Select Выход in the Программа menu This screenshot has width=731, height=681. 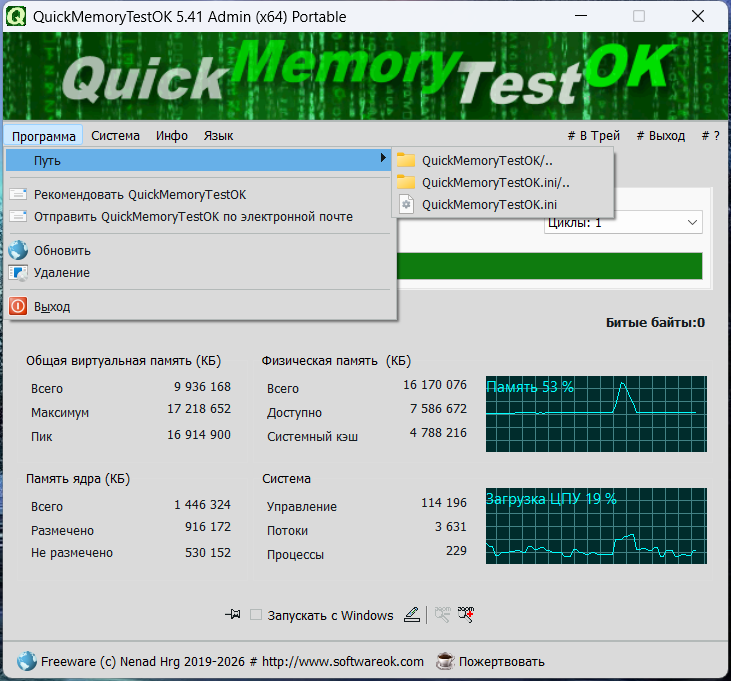(199, 307)
